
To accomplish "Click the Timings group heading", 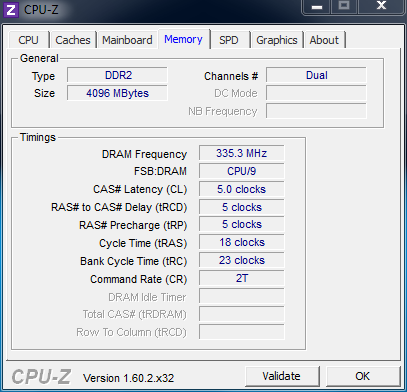I will tap(38, 137).
